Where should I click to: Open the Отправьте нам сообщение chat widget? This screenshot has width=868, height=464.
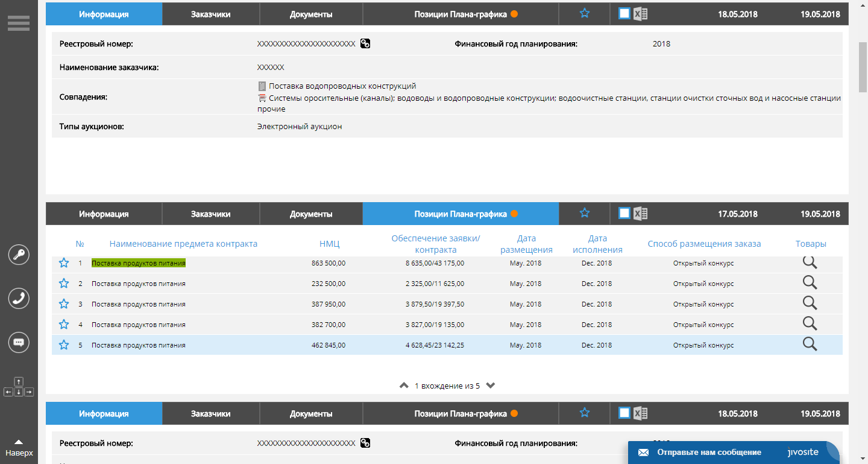point(734,453)
